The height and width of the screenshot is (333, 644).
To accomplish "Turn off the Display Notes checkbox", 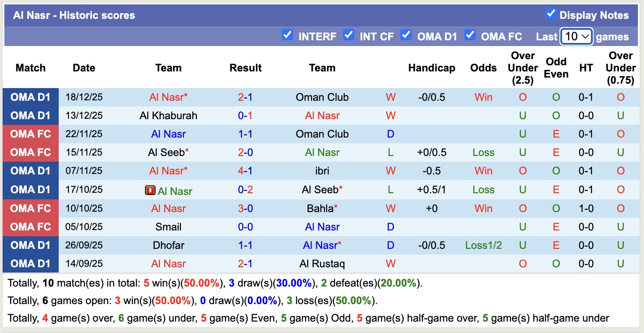I will [550, 14].
